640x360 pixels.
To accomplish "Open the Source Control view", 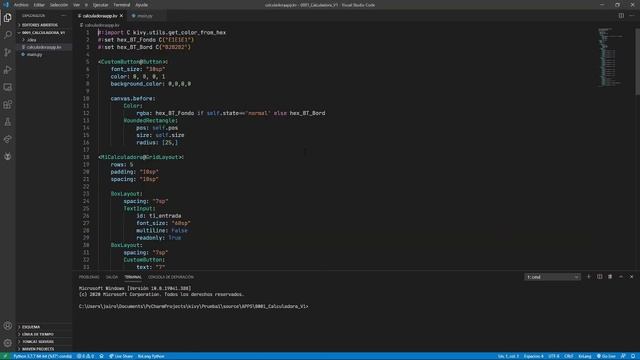I will [x=7, y=52].
